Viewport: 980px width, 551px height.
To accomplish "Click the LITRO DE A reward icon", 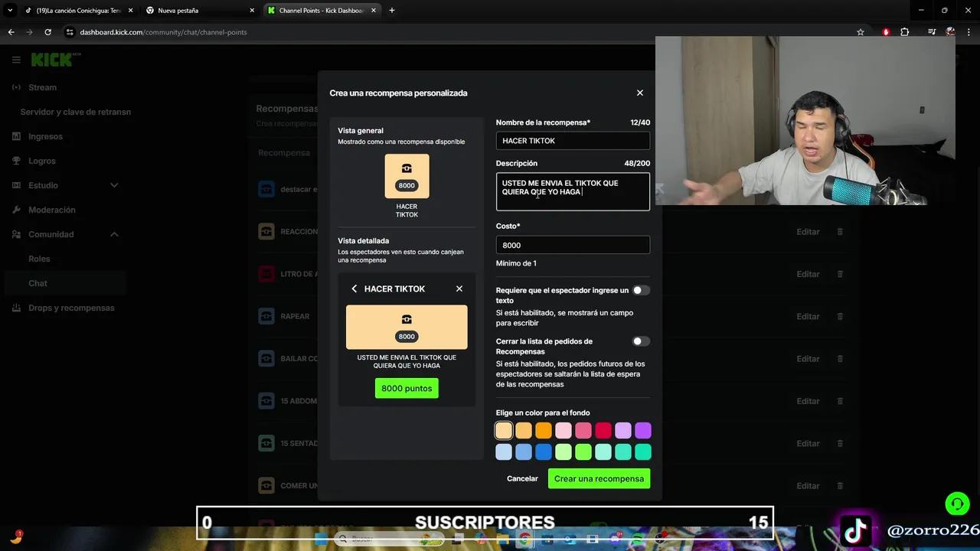I will pyautogui.click(x=266, y=274).
